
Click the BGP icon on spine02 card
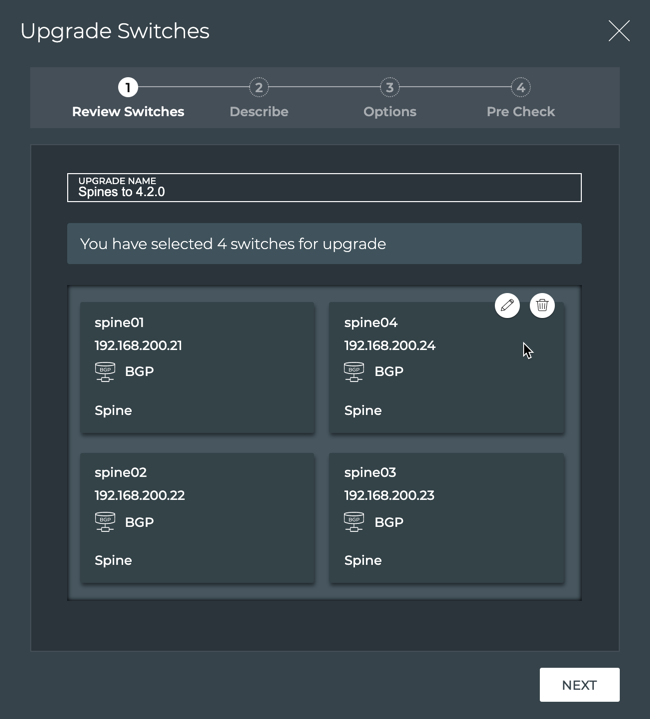click(105, 522)
